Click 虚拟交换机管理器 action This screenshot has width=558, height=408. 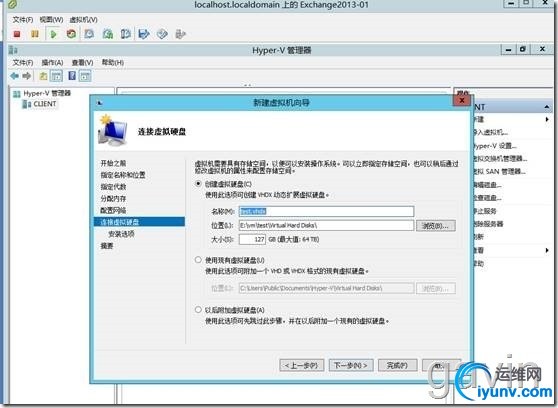[500, 158]
